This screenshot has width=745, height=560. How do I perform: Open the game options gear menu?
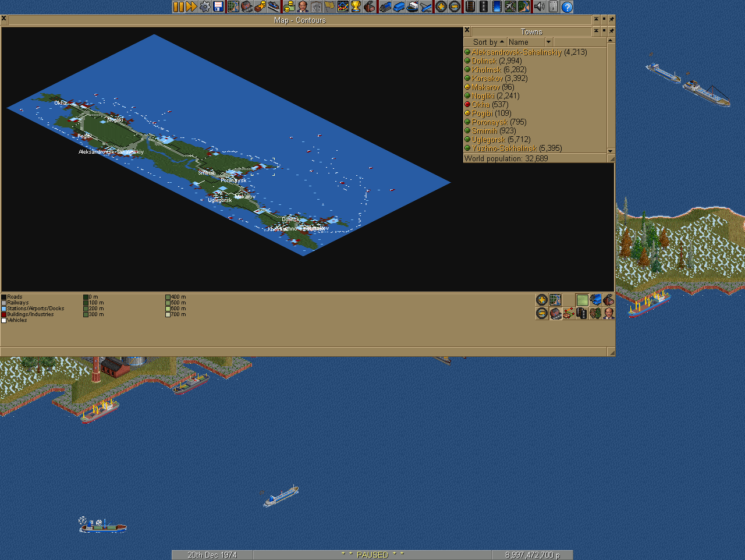click(204, 6)
